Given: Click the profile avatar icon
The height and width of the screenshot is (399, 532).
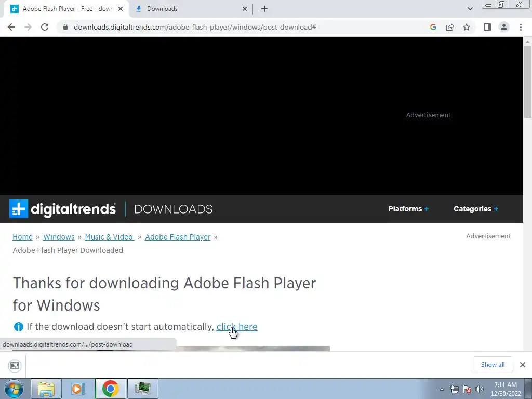Looking at the screenshot, I should (504, 27).
